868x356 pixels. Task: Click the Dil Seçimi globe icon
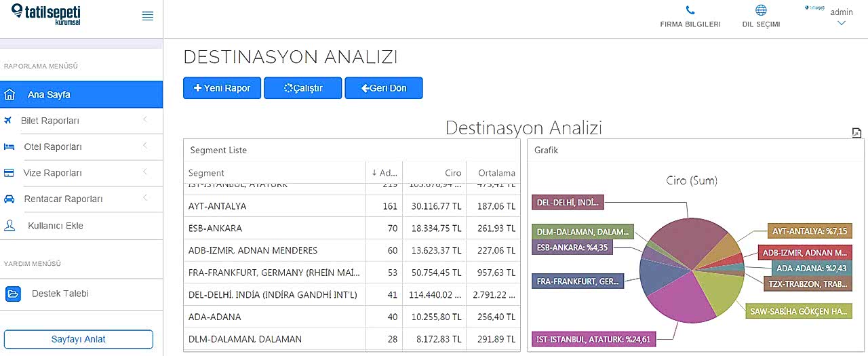click(761, 10)
